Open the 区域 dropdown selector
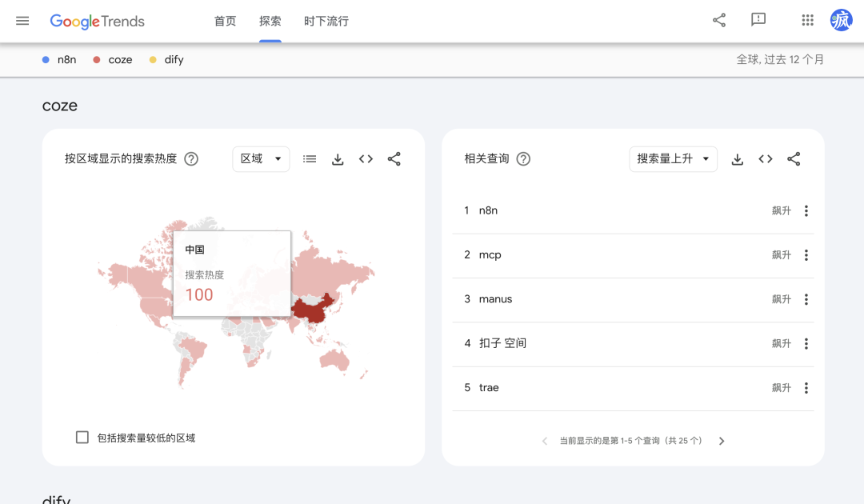This screenshot has height=504, width=864. click(x=261, y=159)
